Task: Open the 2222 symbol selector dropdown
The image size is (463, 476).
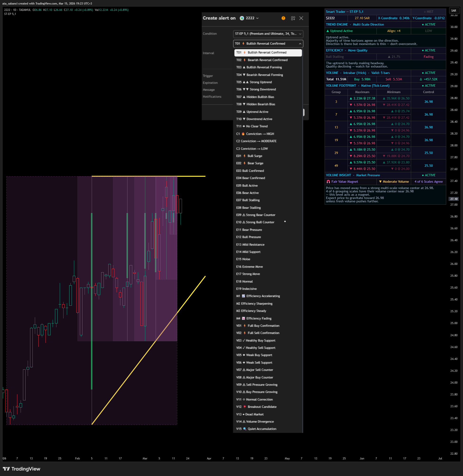Action: pos(249,18)
